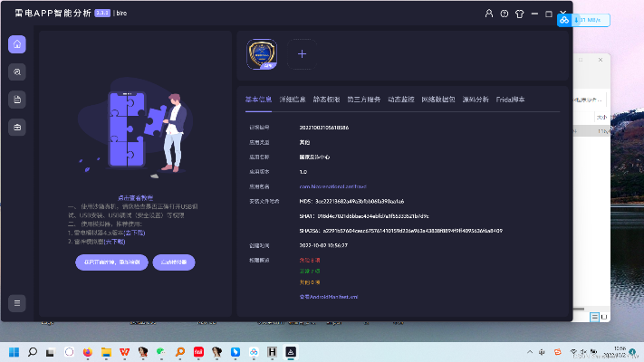Add a new app with plus button
Viewport: 644px width, 362px height.
coord(303,54)
